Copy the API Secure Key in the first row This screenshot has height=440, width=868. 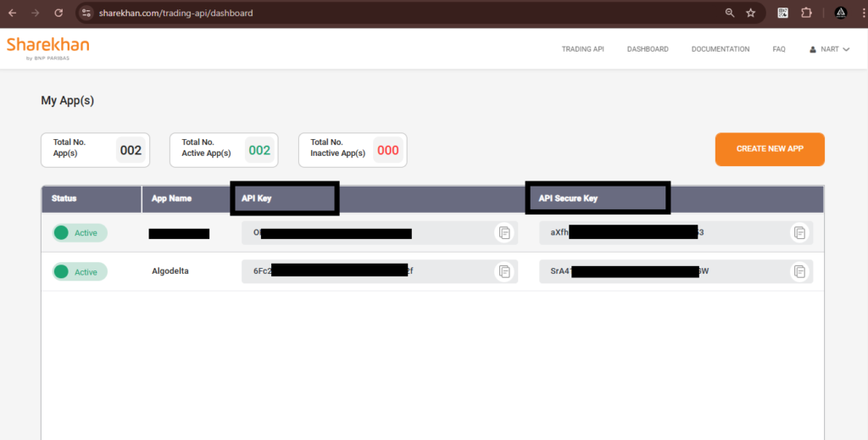(x=798, y=233)
